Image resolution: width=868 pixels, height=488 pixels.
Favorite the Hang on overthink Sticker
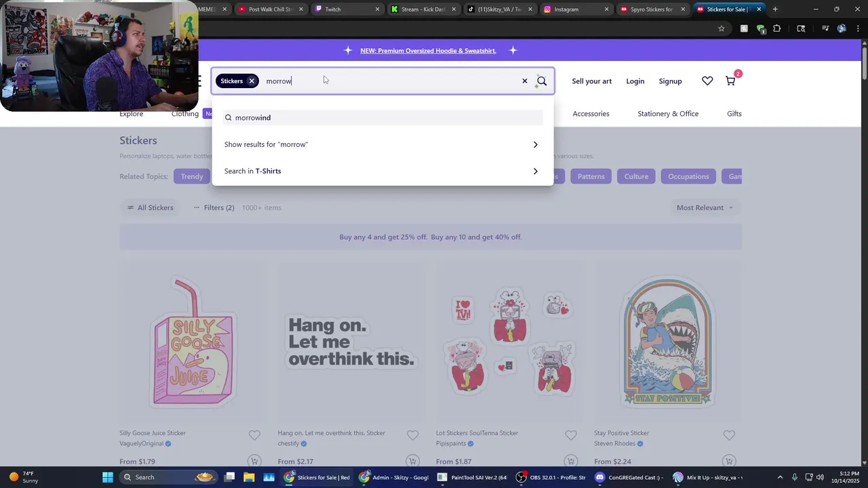coord(412,435)
